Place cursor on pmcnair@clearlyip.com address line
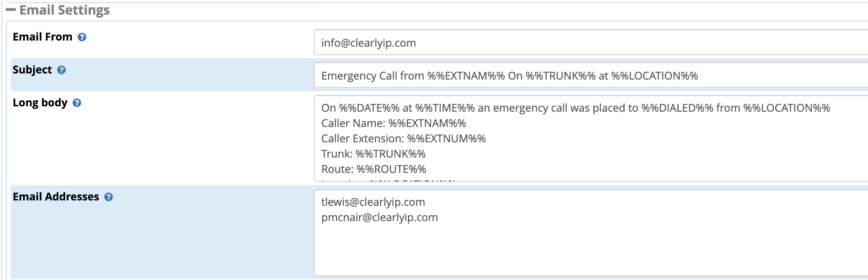This screenshot has height=280, width=868. (x=380, y=217)
